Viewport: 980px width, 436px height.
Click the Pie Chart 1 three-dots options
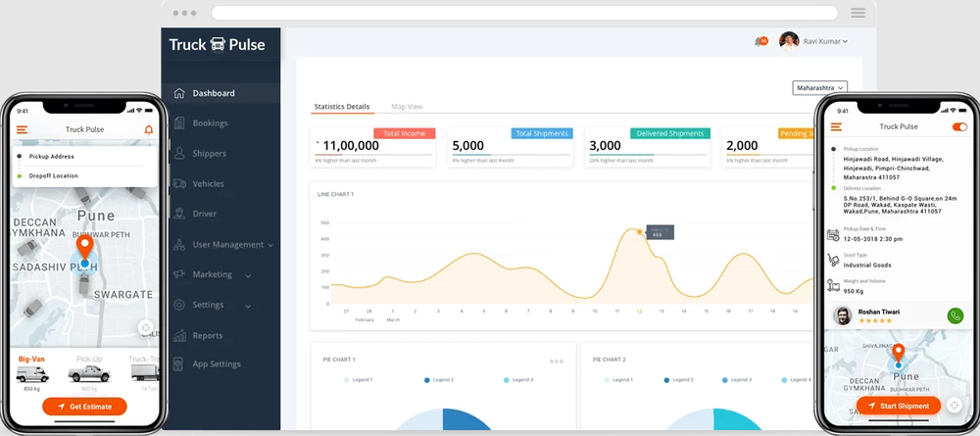pos(557,361)
